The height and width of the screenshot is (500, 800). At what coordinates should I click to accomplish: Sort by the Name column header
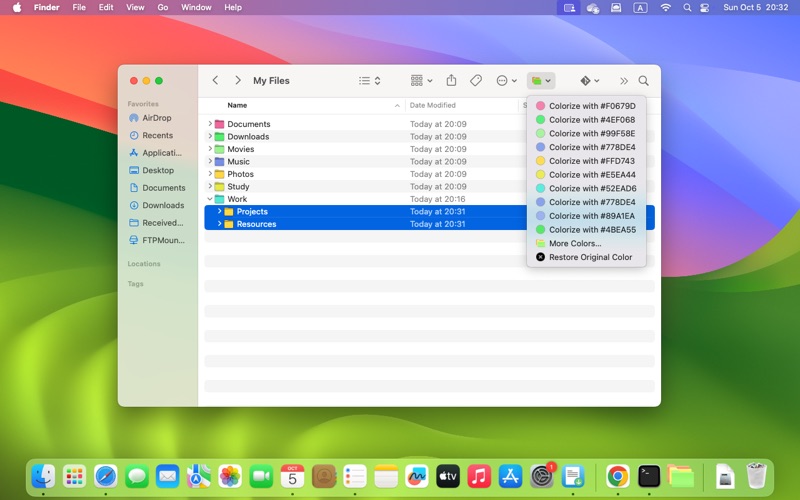coord(237,105)
